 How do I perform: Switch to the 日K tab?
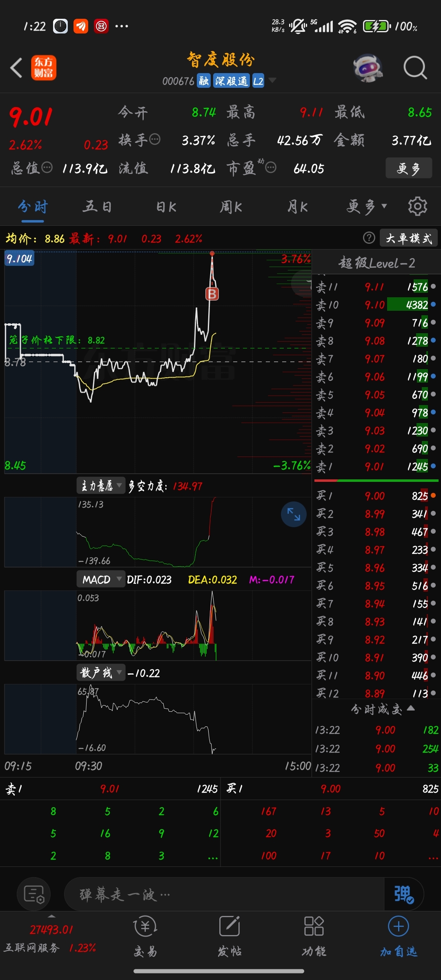point(166,207)
